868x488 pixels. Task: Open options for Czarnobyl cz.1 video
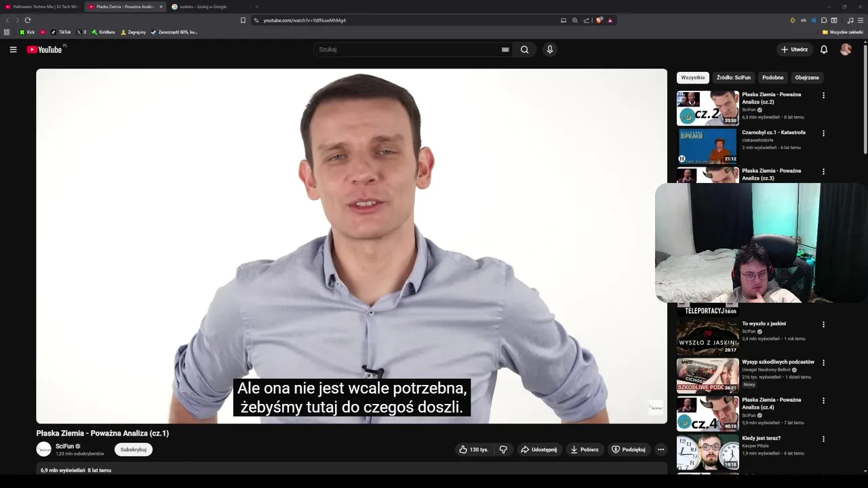coord(823,134)
